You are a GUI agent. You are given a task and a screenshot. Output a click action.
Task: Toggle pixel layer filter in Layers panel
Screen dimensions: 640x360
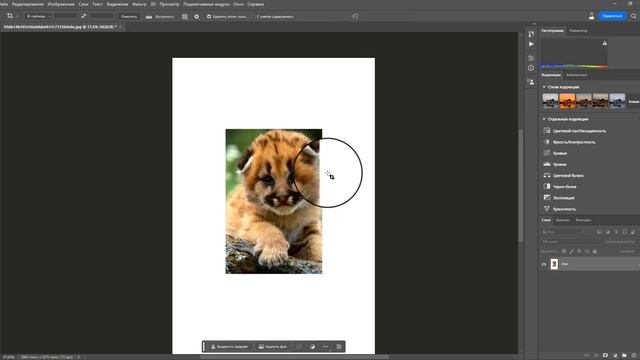599,232
